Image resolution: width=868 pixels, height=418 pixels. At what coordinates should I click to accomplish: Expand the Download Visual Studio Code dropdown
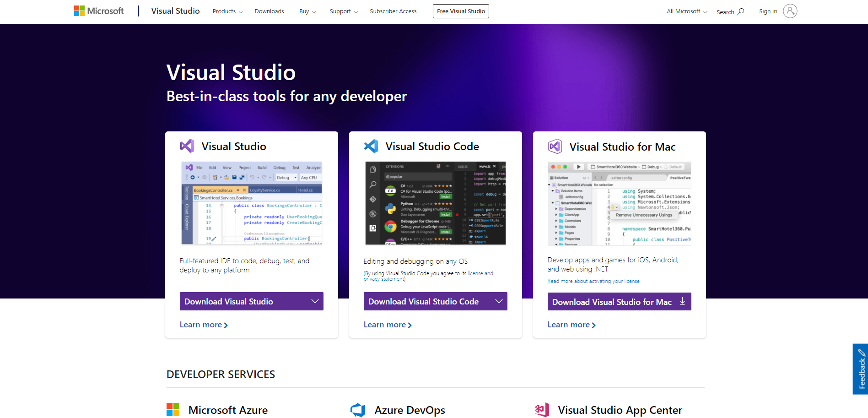coord(436,301)
